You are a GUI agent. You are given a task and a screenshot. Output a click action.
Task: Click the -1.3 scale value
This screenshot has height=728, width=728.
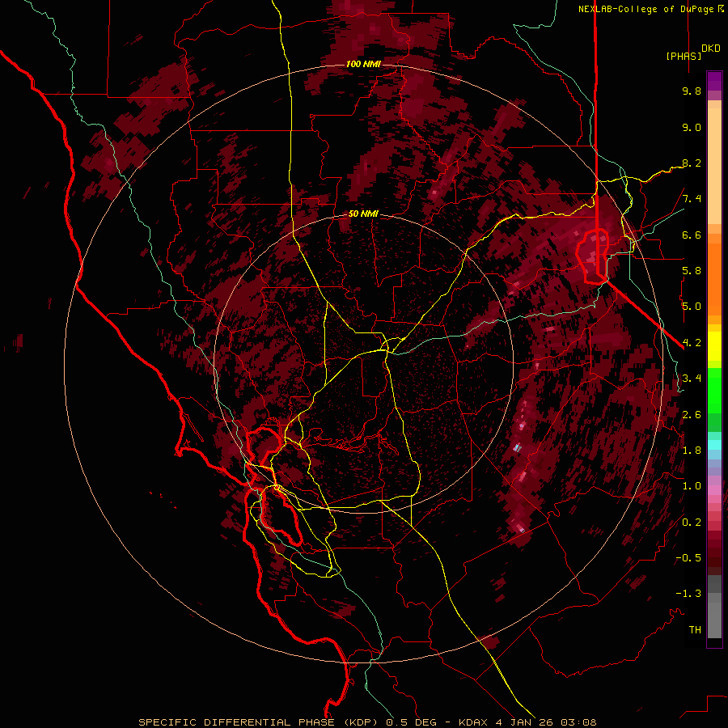pyautogui.click(x=688, y=594)
